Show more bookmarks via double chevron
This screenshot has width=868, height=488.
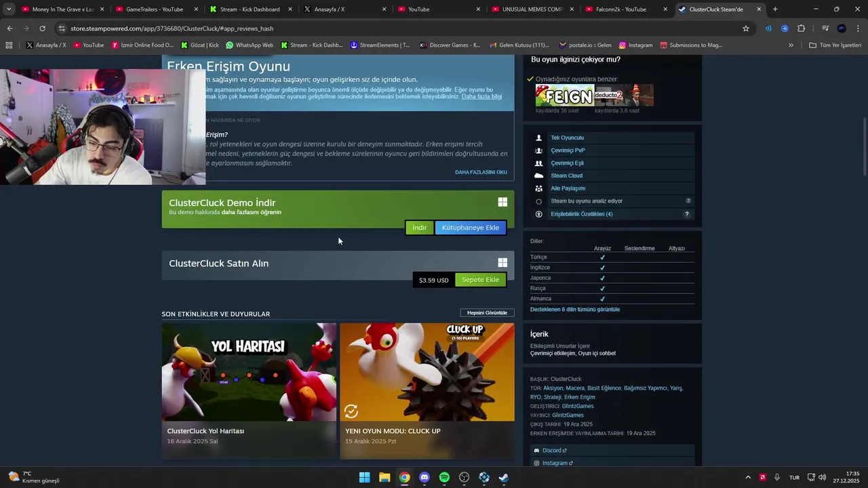point(791,45)
